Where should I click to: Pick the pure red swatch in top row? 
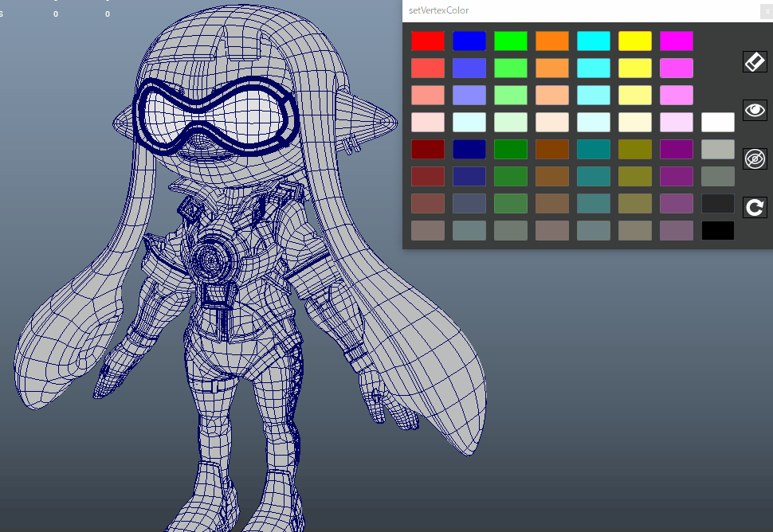[428, 41]
